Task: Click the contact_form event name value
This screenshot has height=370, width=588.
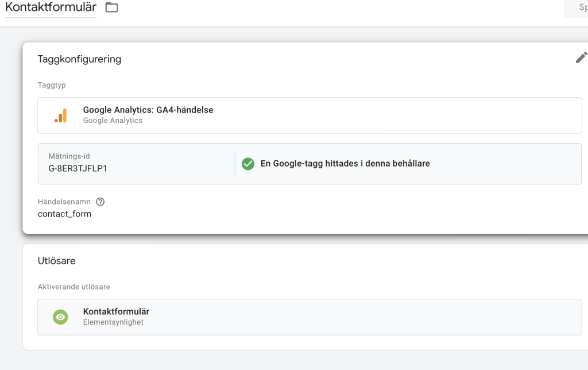Action: tap(64, 214)
